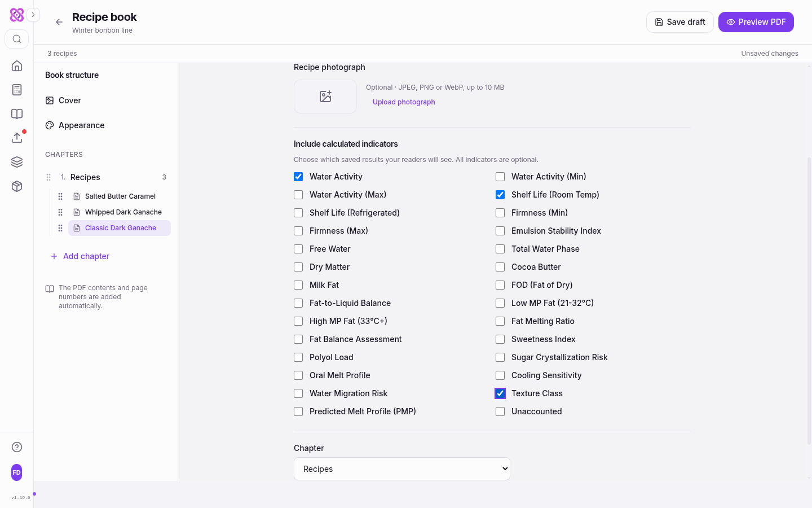Open the search icon in the sidebar
812x508 pixels.
pyautogui.click(x=17, y=39)
